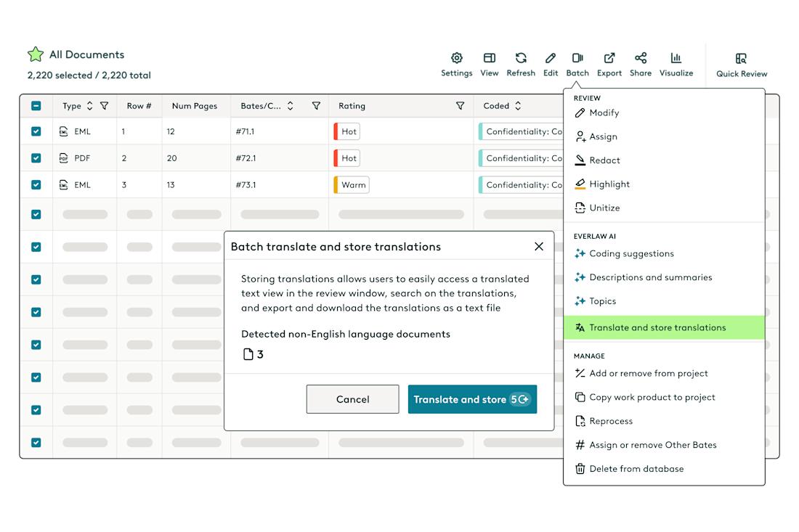Sort by Bates/C... column arrows
This screenshot has height=532, width=799.
pyautogui.click(x=290, y=106)
